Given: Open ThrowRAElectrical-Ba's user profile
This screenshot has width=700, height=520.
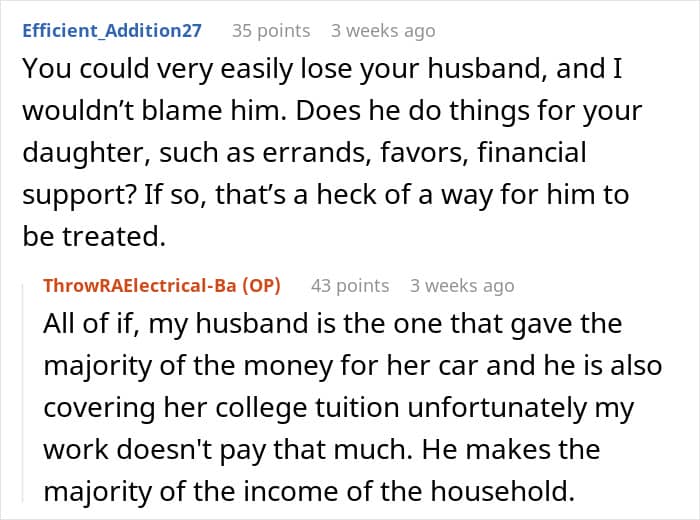Looking at the screenshot, I should pos(139,285).
